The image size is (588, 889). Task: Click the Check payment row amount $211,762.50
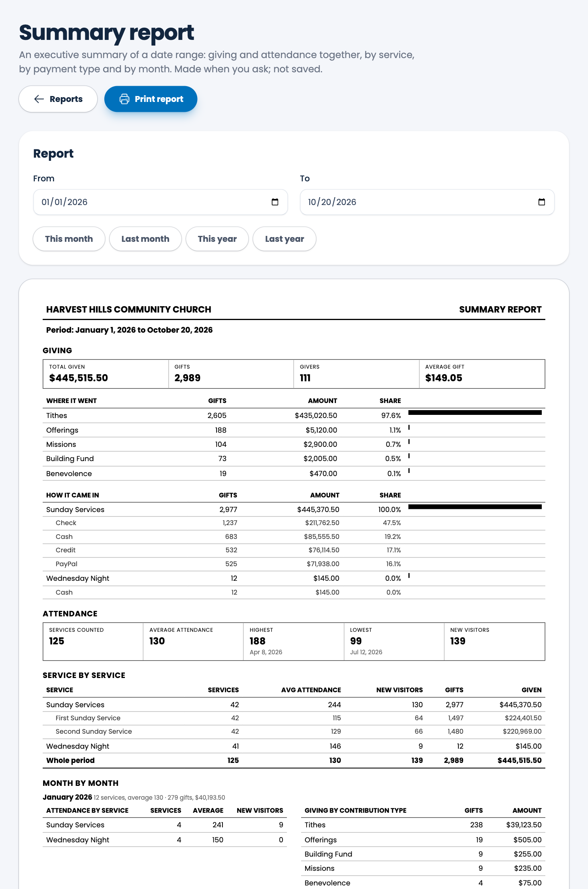click(322, 523)
